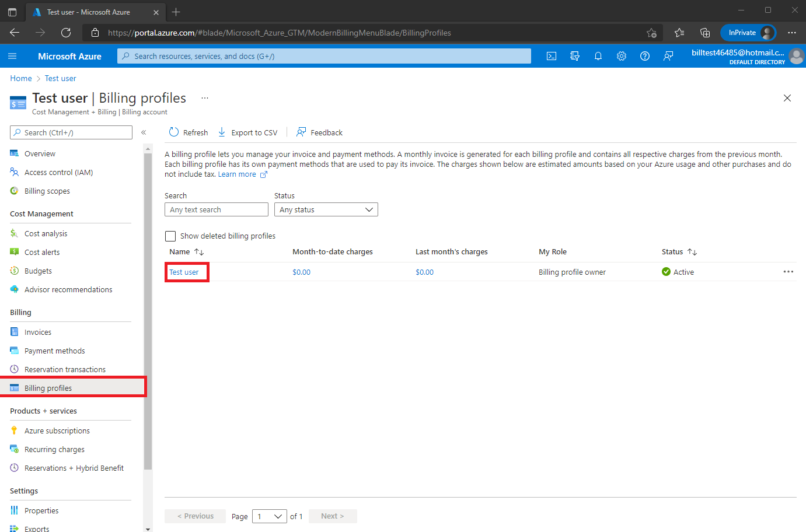Open the Azure portal hamburger menu
The image size is (806, 532).
point(12,56)
